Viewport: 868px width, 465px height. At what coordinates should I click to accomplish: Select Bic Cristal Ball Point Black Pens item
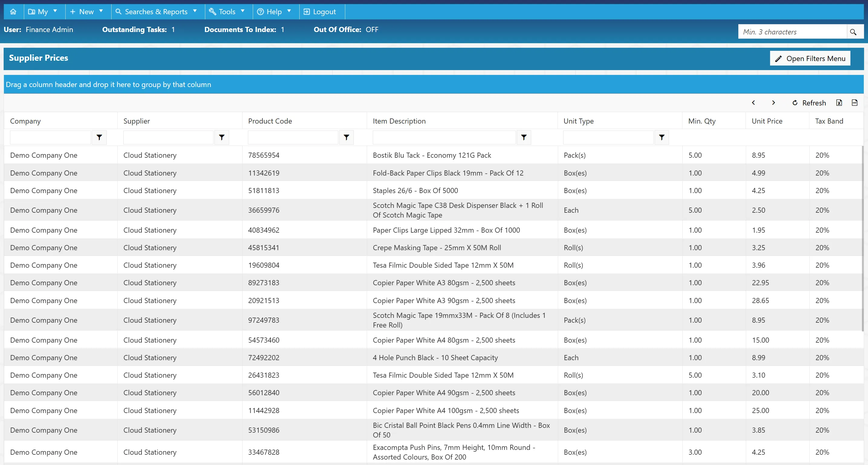[461, 430]
